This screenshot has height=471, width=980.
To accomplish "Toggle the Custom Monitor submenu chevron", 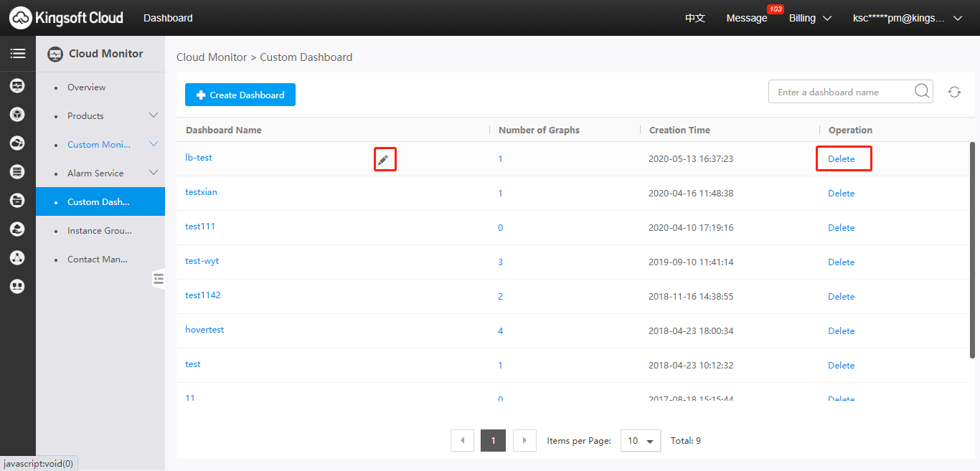I will pos(154,144).
